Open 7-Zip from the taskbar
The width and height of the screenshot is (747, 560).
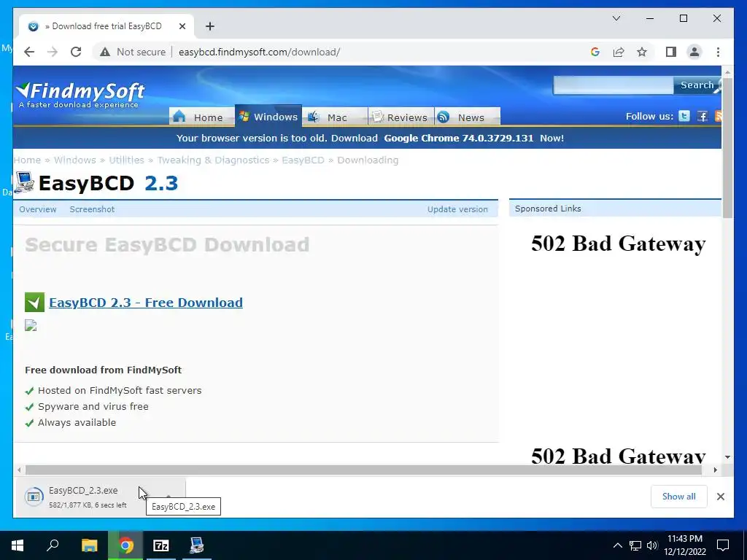pos(161,545)
